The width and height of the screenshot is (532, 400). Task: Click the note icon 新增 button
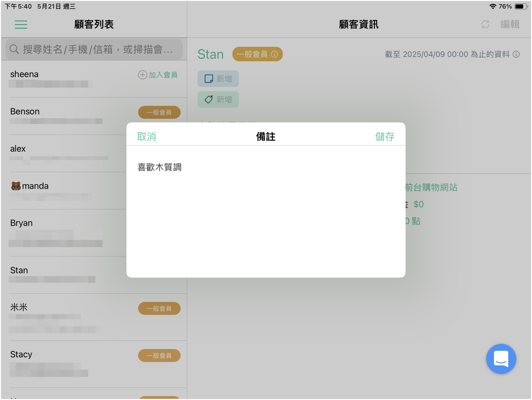(x=218, y=79)
